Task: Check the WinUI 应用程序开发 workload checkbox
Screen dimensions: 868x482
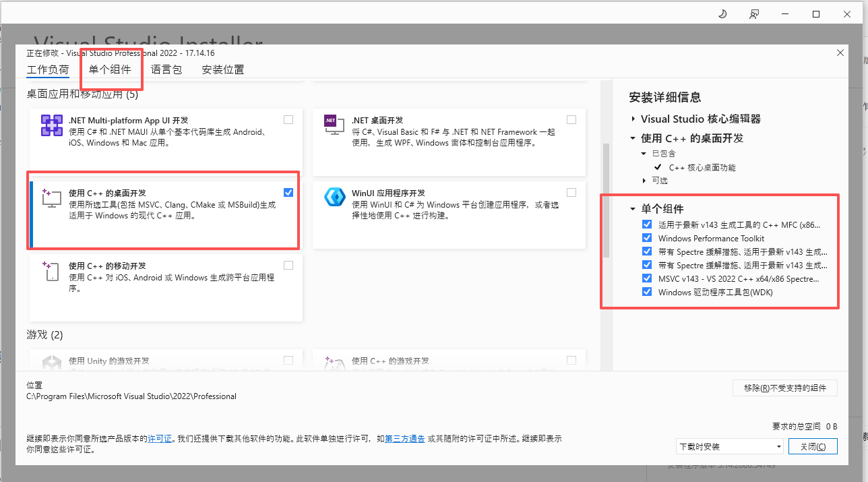Action: [571, 192]
